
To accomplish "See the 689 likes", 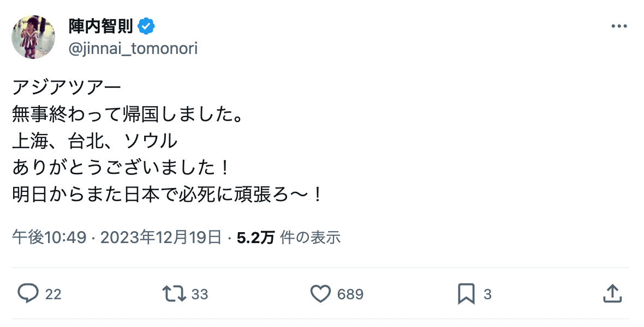I will pos(350,294).
